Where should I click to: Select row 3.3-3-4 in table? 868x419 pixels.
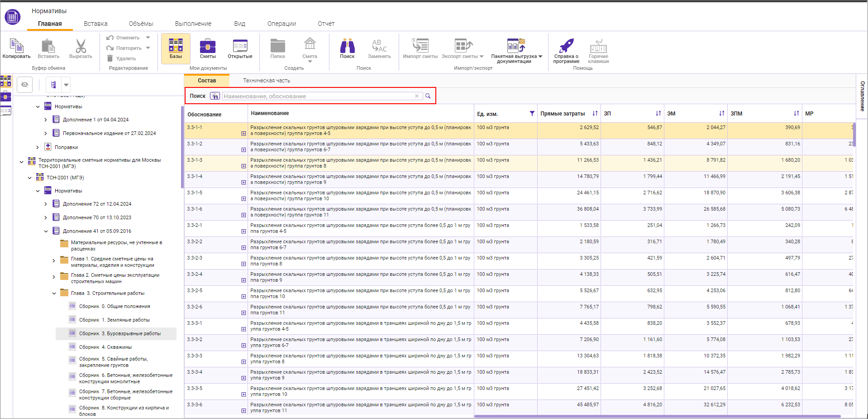click(519, 375)
